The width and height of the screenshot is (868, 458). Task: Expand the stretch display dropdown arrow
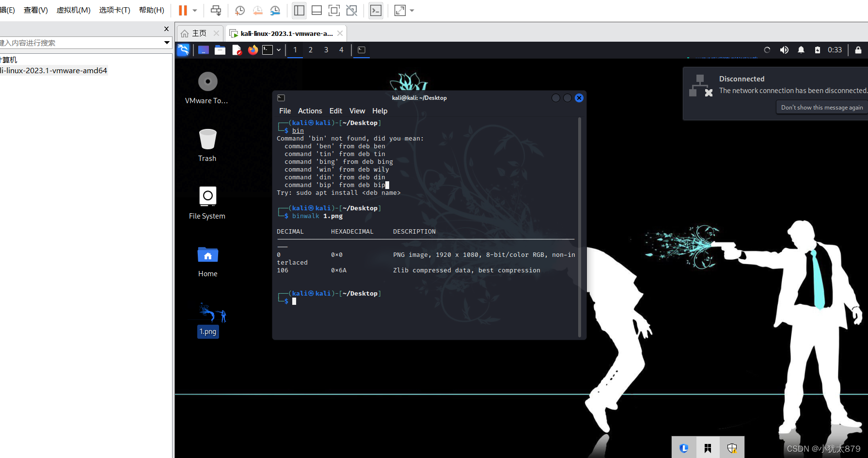pyautogui.click(x=412, y=10)
